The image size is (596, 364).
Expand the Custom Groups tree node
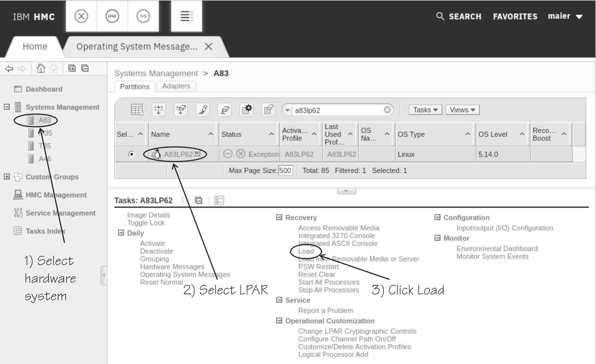[7, 176]
